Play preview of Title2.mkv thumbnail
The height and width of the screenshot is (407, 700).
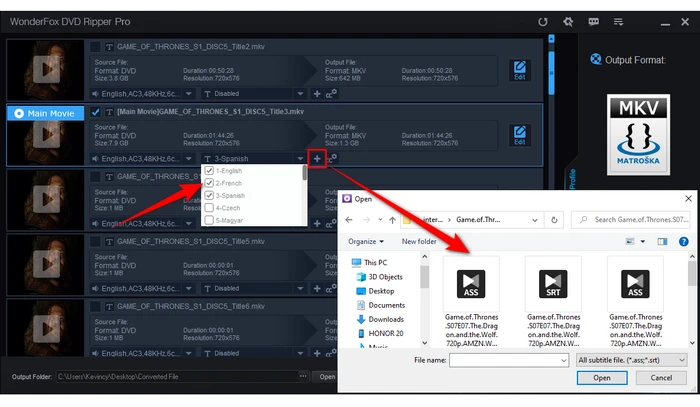coord(46,69)
